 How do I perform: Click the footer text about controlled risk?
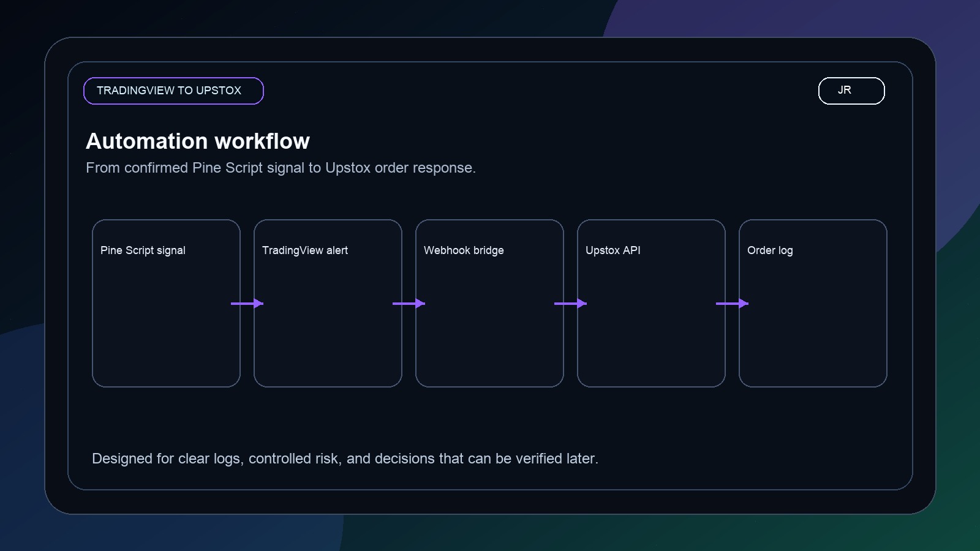point(345,458)
